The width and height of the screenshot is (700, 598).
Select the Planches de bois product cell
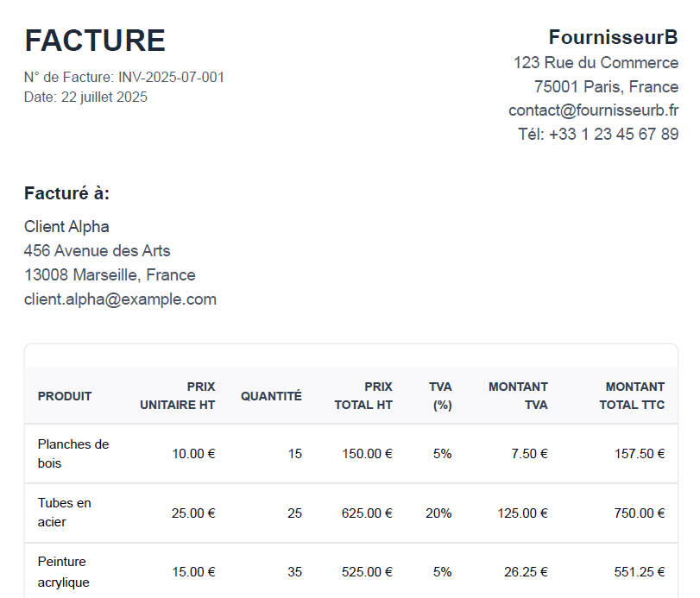73,454
